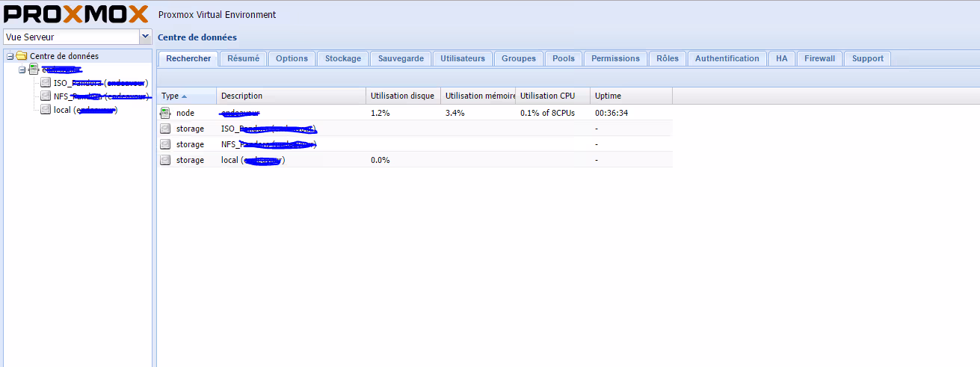Image resolution: width=980 pixels, height=367 pixels.
Task: Click the storage icon in the grid's ISO row
Action: pos(166,129)
